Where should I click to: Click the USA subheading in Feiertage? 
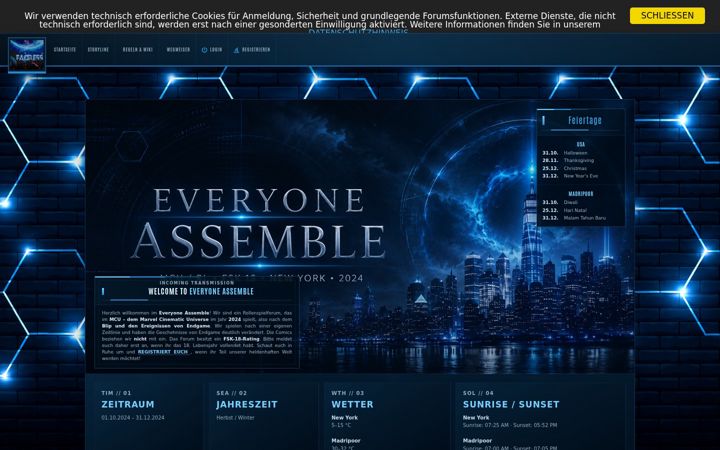581,144
